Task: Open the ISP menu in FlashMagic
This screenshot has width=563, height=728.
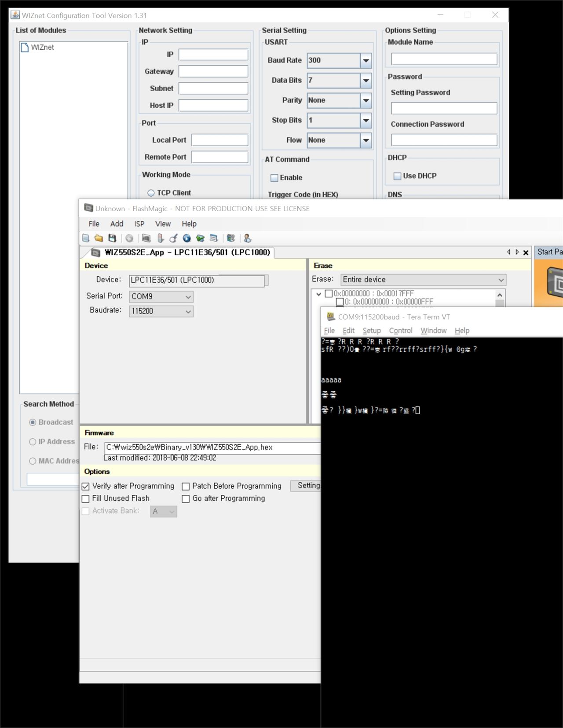Action: pyautogui.click(x=139, y=224)
